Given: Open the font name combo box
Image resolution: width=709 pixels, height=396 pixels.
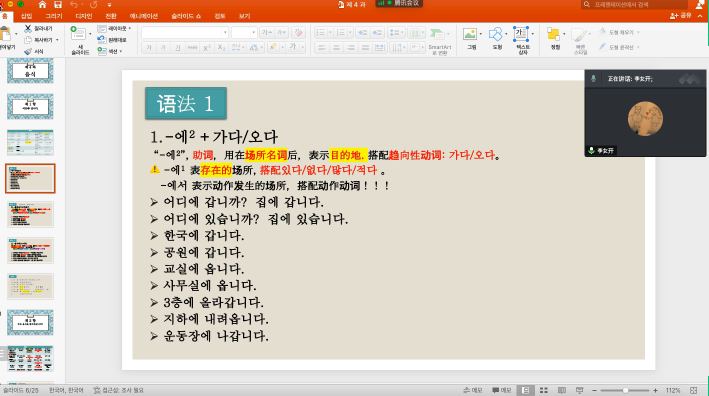Looking at the screenshot, I should [184, 33].
